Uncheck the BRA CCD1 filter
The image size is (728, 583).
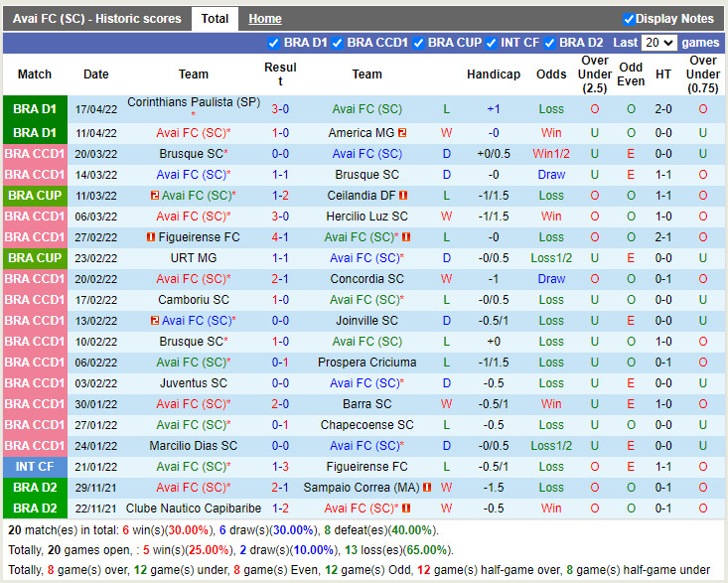(338, 43)
